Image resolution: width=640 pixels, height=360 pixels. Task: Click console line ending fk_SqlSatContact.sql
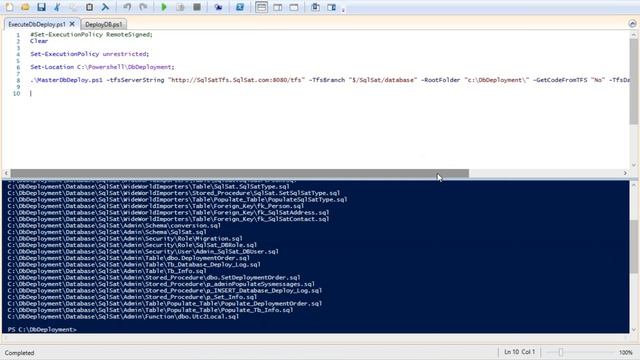[x=168, y=219]
